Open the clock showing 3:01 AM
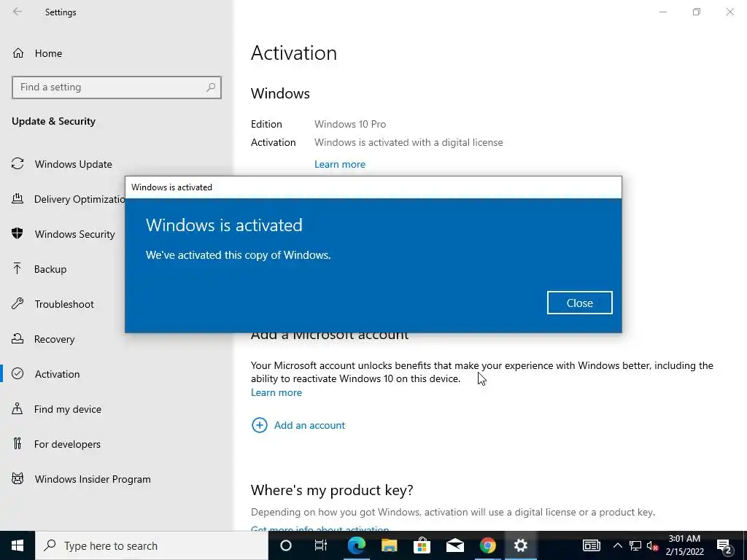Image resolution: width=747 pixels, height=560 pixels. click(684, 545)
